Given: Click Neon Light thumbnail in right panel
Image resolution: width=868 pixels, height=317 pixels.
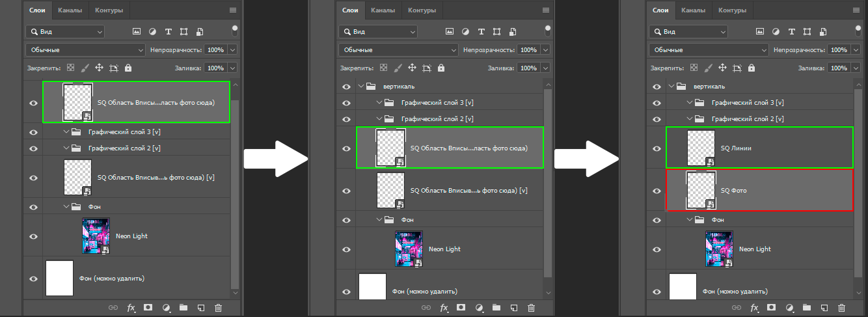Looking at the screenshot, I should point(719,249).
